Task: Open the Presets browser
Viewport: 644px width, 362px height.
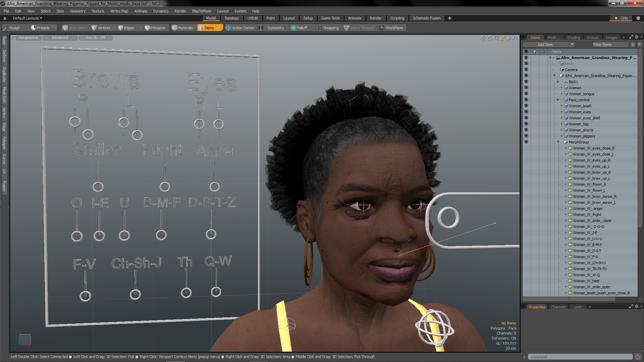Action: pos(40,28)
